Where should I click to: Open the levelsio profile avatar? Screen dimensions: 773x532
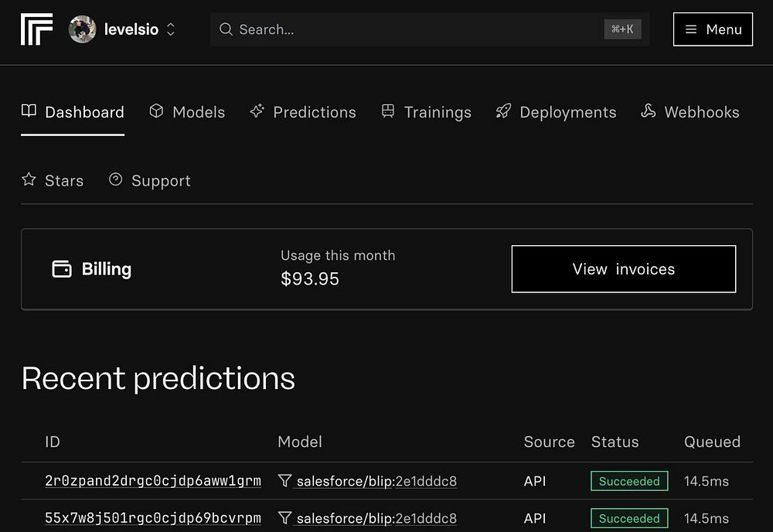pyautogui.click(x=82, y=29)
